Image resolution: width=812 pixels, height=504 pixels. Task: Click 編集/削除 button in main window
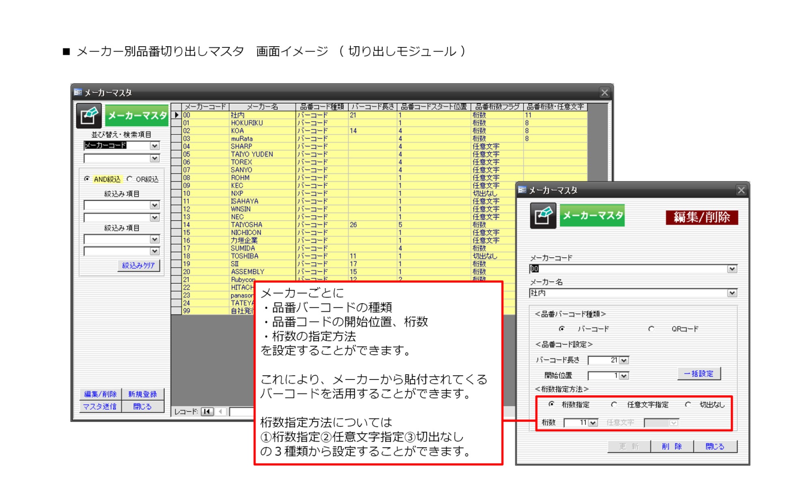[x=100, y=394]
